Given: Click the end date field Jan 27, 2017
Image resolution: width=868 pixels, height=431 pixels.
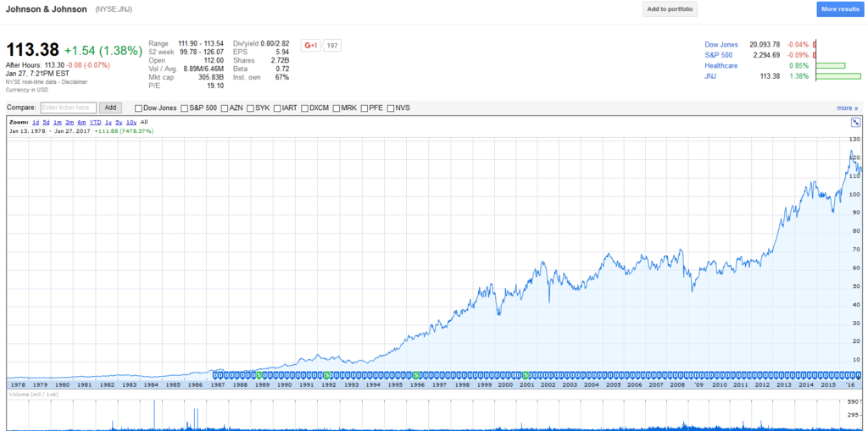Looking at the screenshot, I should point(71,131).
